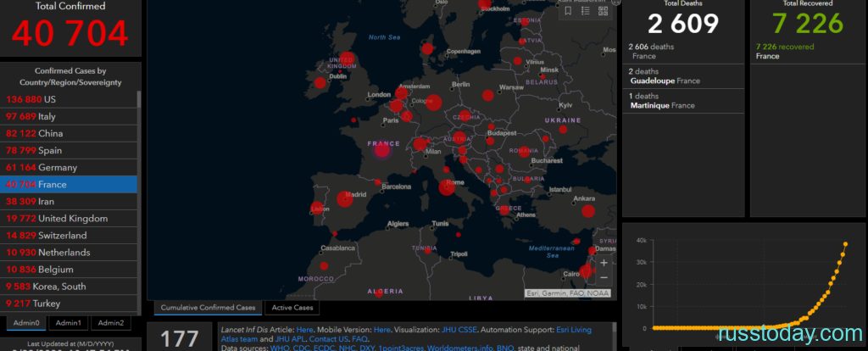Viewport: 868px width, 351px height.
Task: Select highlighted France row in list
Action: click(x=69, y=184)
